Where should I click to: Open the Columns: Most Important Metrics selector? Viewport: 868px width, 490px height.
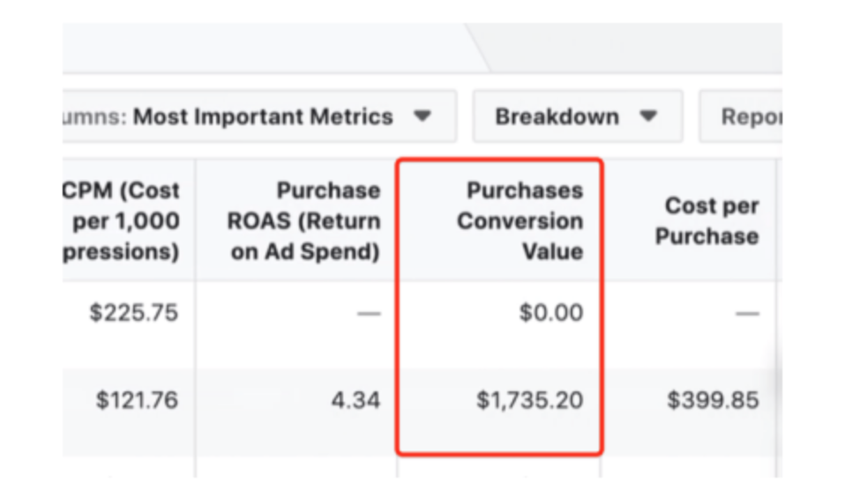256,116
